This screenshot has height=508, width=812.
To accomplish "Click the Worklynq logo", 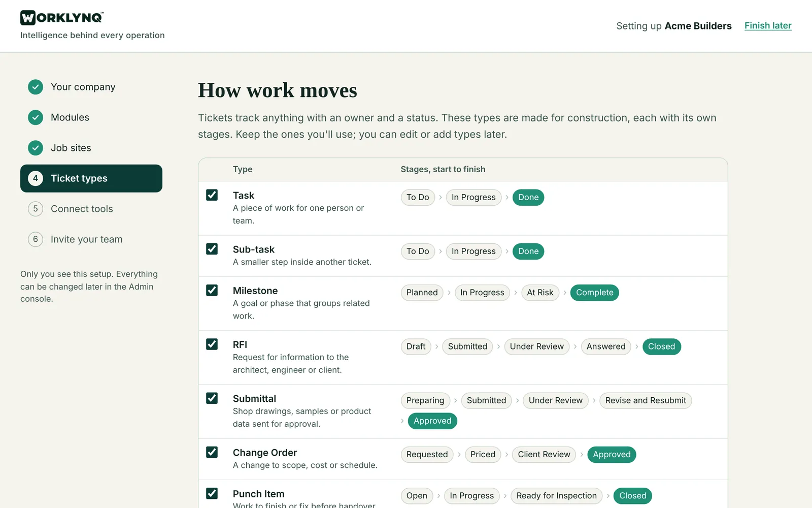I will click(62, 18).
